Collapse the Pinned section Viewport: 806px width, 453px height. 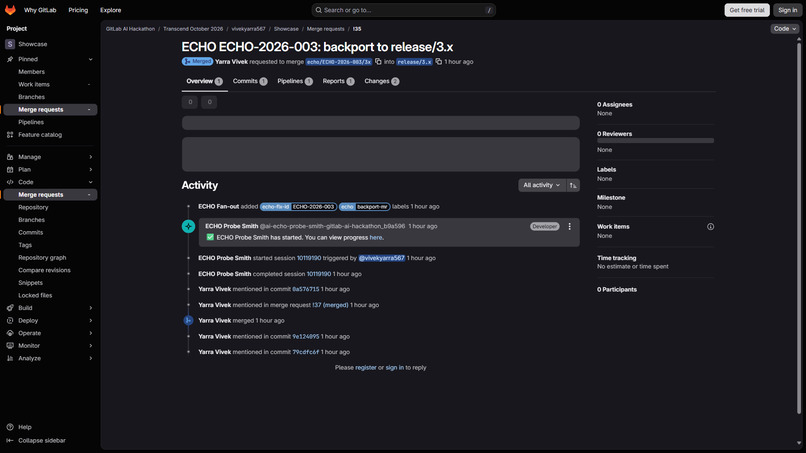[x=90, y=59]
